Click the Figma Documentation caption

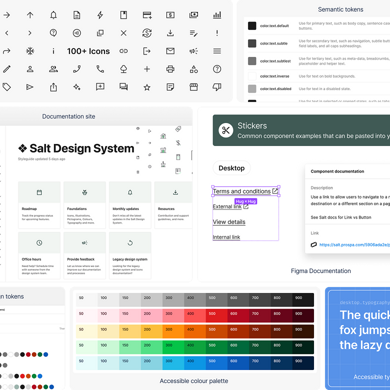click(321, 271)
